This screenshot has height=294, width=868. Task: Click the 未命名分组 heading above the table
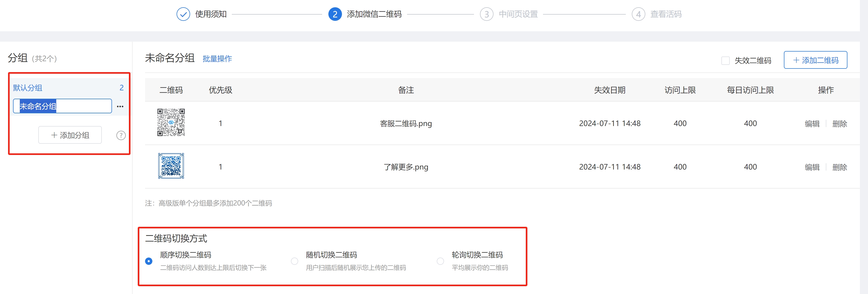170,58
